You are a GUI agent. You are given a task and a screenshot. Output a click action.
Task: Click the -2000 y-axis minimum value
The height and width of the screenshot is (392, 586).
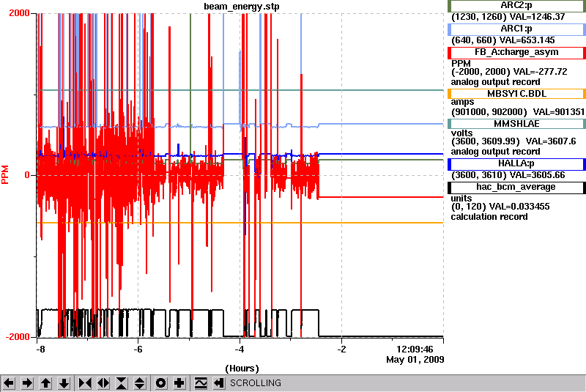[17, 337]
